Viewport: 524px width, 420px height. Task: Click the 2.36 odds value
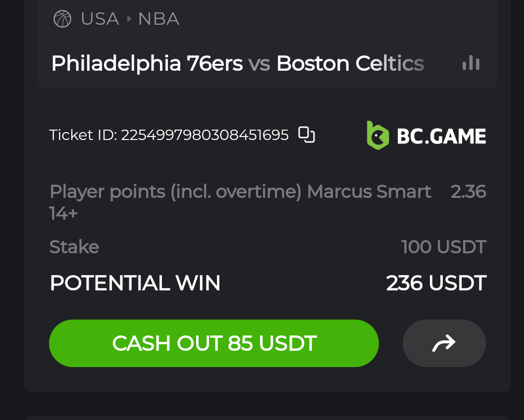(x=468, y=191)
